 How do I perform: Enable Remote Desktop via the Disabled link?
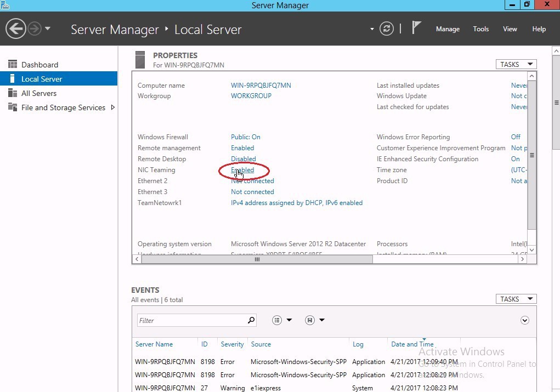(243, 158)
